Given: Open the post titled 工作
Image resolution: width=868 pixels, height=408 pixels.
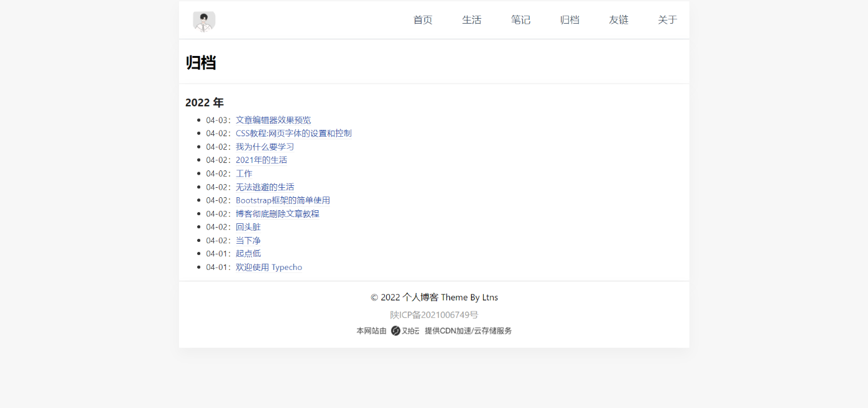Looking at the screenshot, I should 244,174.
